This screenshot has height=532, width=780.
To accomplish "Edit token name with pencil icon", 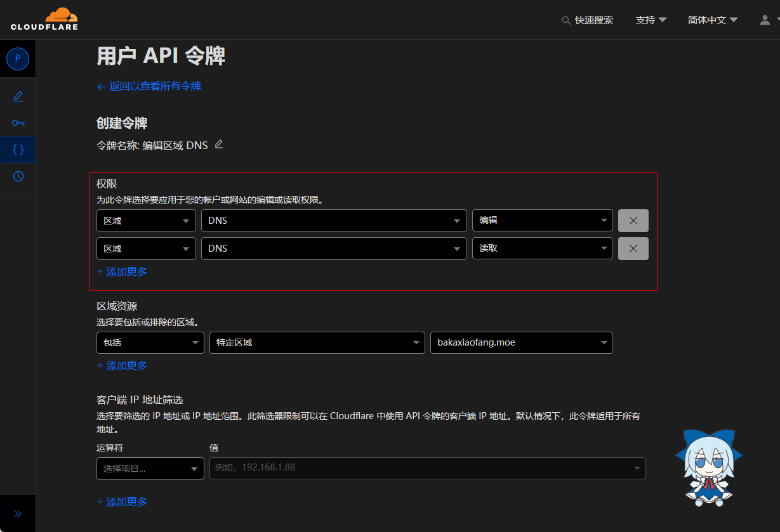I will (x=219, y=145).
